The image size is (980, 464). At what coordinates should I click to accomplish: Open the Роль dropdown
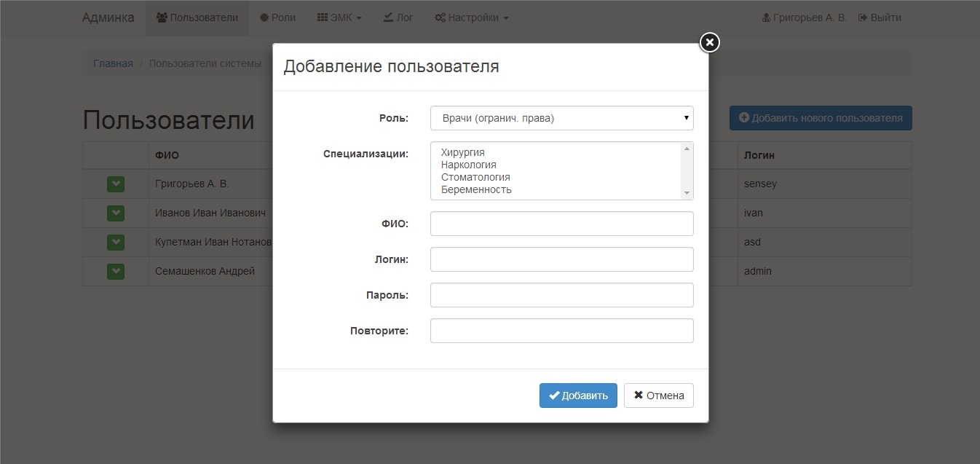tap(561, 118)
